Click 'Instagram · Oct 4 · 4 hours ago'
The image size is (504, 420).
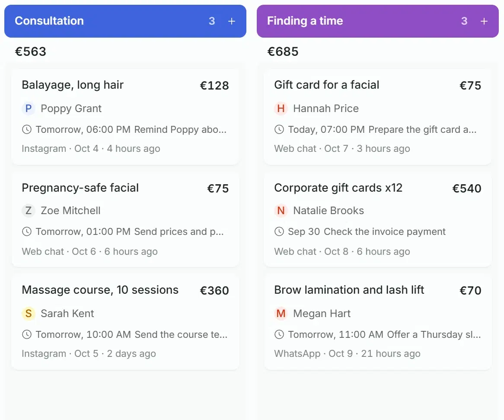[x=91, y=148]
